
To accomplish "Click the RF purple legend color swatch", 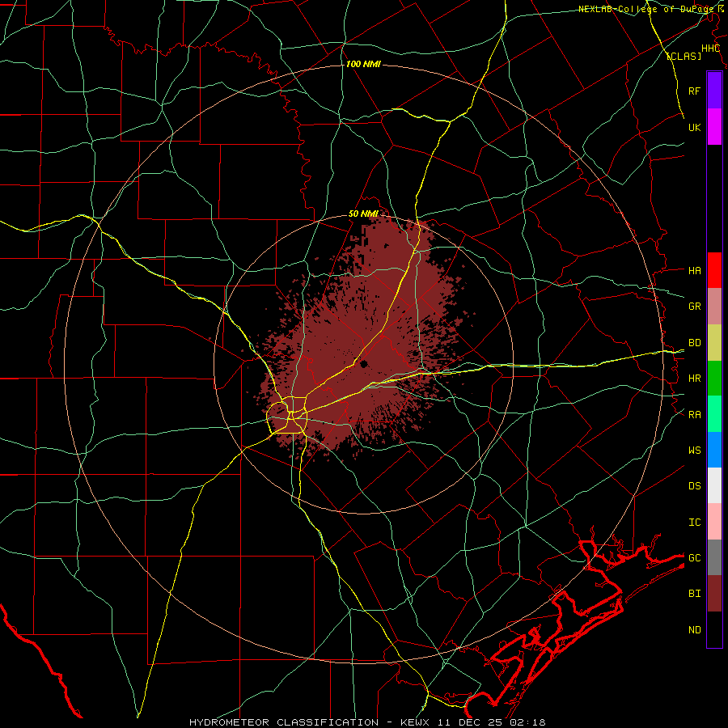I will point(714,91).
